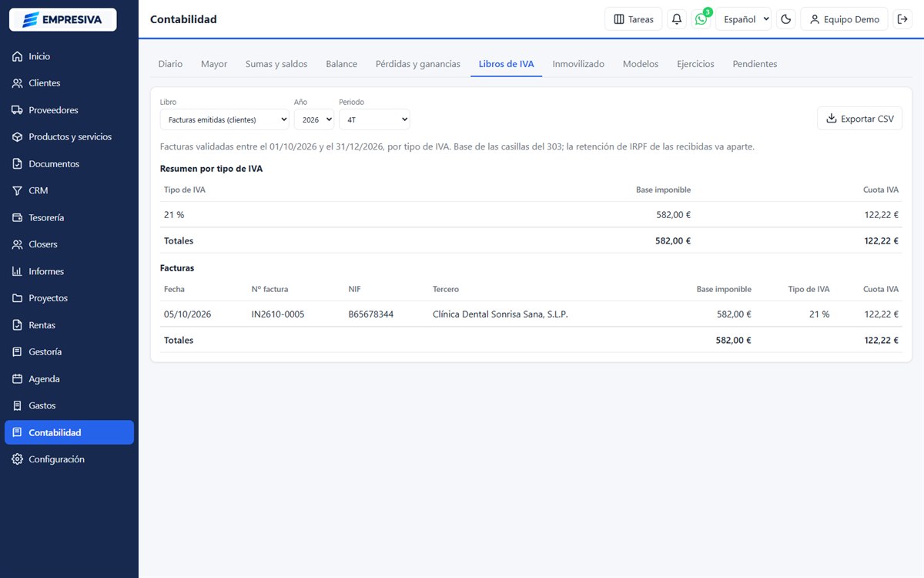Screen dimensions: 924x578
Task: Click the Productos y servicios box icon
Action: click(x=17, y=137)
